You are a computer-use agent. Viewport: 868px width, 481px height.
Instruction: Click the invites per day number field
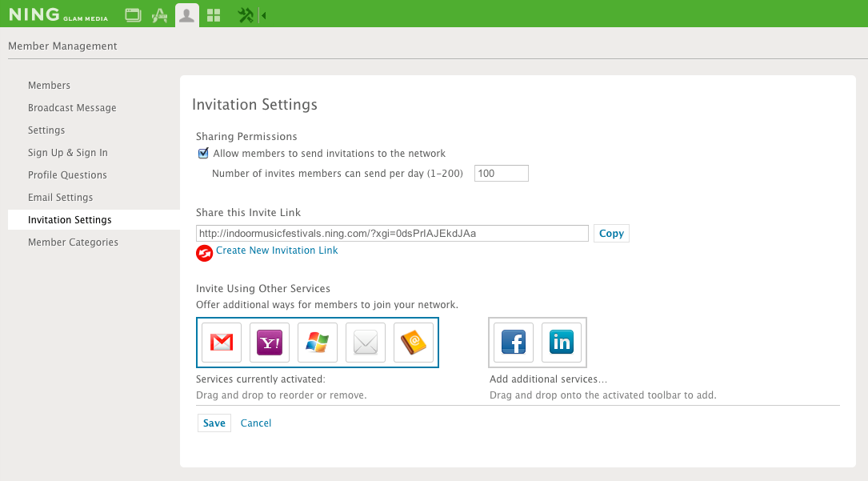(x=501, y=174)
